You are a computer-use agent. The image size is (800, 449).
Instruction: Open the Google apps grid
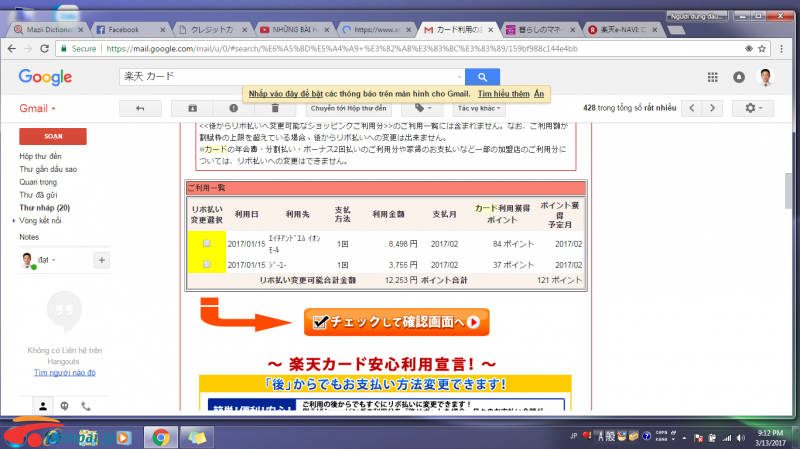pyautogui.click(x=712, y=77)
